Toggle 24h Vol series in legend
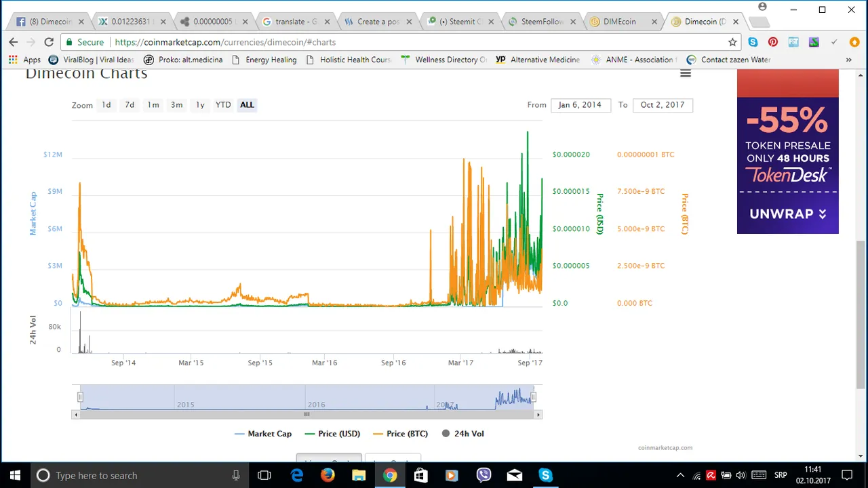 tap(462, 434)
